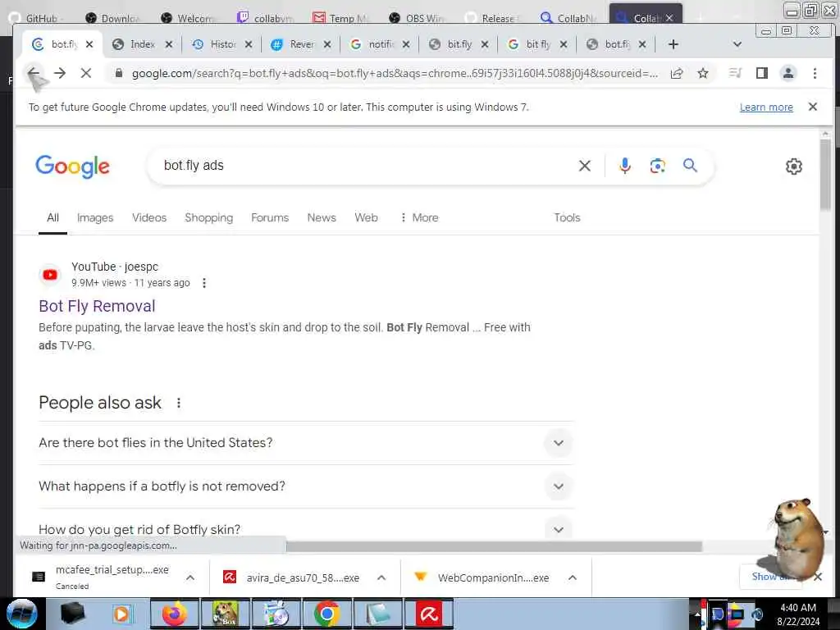Click the Google logo
The width and height of the screenshot is (840, 630).
pos(72,166)
